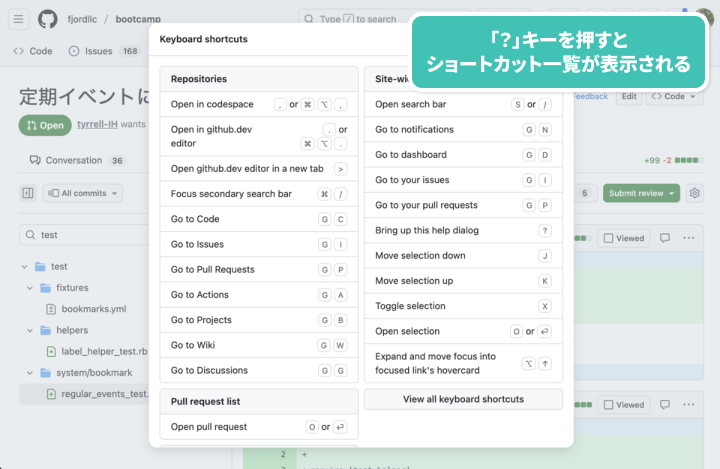The height and width of the screenshot is (469, 720).
Task: Open the diff settings gear icon
Action: pyautogui.click(x=695, y=193)
